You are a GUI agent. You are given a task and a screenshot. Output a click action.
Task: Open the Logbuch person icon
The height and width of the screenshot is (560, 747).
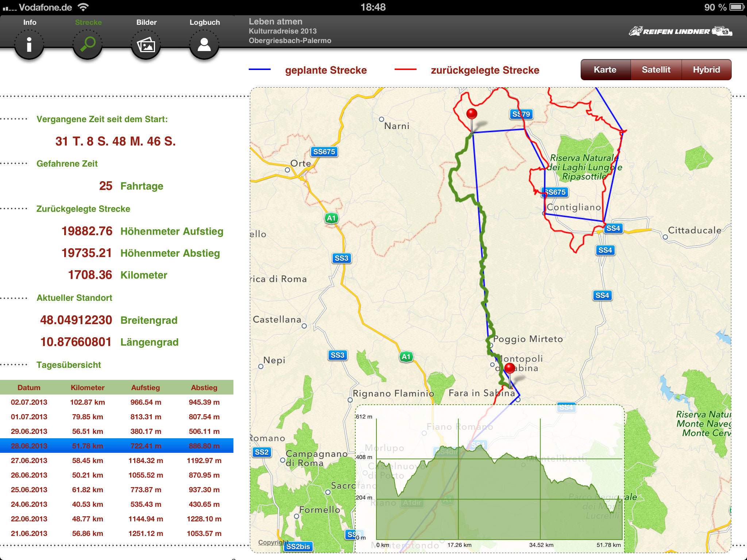click(204, 44)
